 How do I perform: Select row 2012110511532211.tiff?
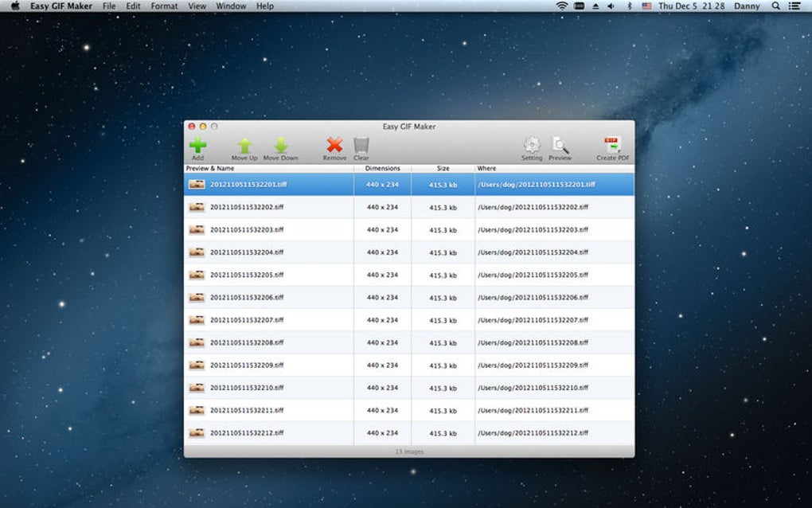click(x=409, y=410)
